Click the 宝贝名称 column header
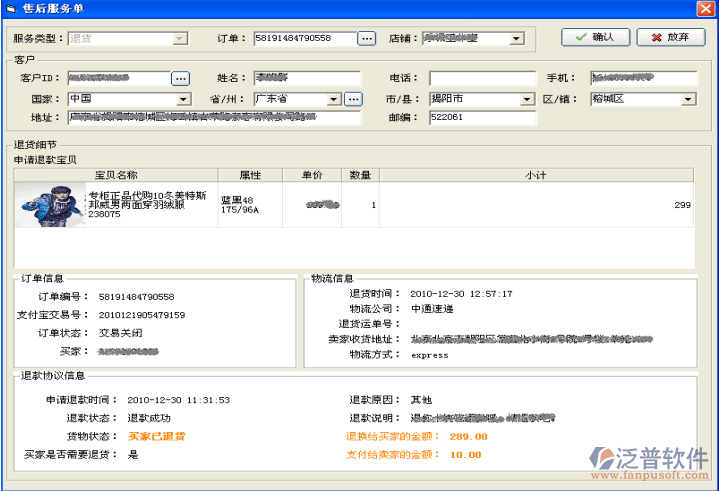719x491 pixels. tap(115, 175)
